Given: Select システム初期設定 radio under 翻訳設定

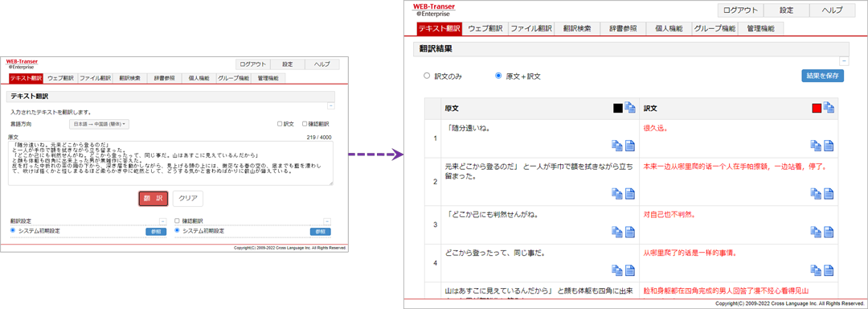Looking at the screenshot, I should (13, 230).
